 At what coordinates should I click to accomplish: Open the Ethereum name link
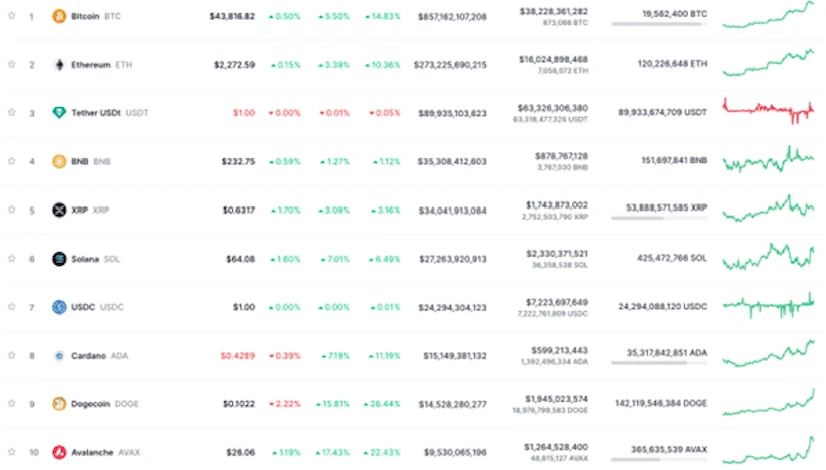[91, 65]
